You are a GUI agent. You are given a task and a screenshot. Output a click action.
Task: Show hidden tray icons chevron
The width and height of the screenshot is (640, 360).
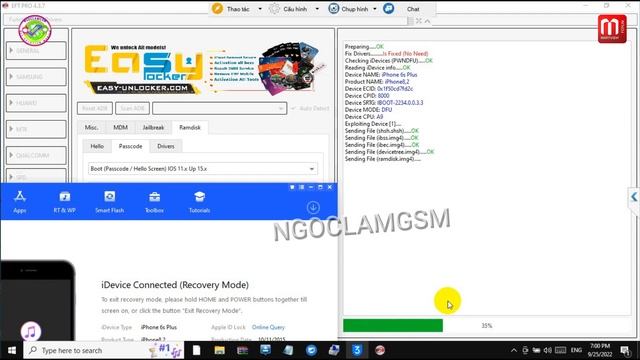[514, 350]
